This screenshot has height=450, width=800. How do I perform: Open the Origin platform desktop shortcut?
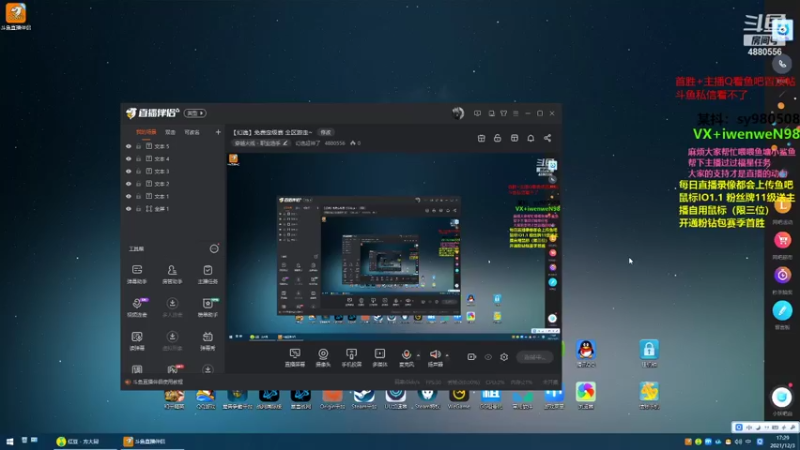(332, 399)
